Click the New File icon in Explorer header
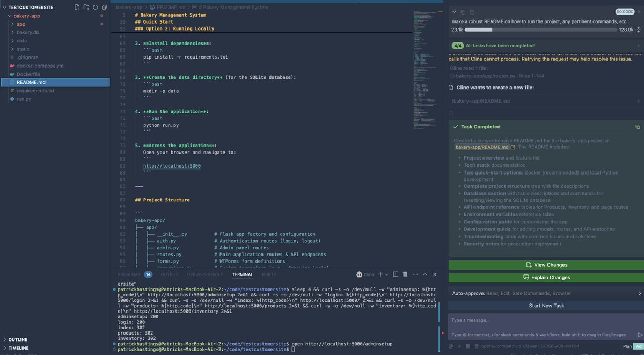The image size is (644, 355). (77, 8)
